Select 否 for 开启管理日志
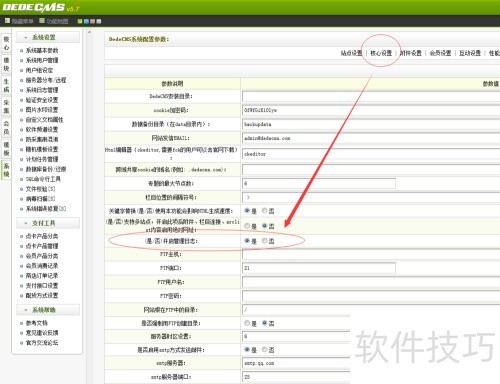The height and width of the screenshot is (384, 500). pos(265,241)
